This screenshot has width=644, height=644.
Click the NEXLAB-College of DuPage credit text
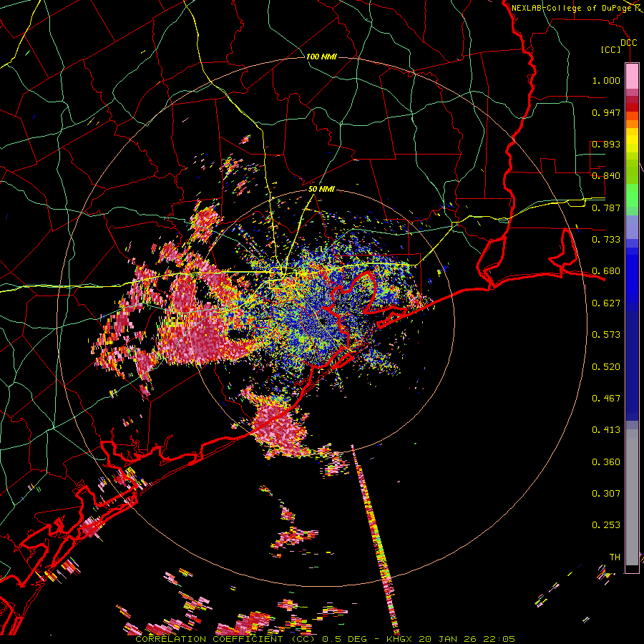pyautogui.click(x=572, y=8)
